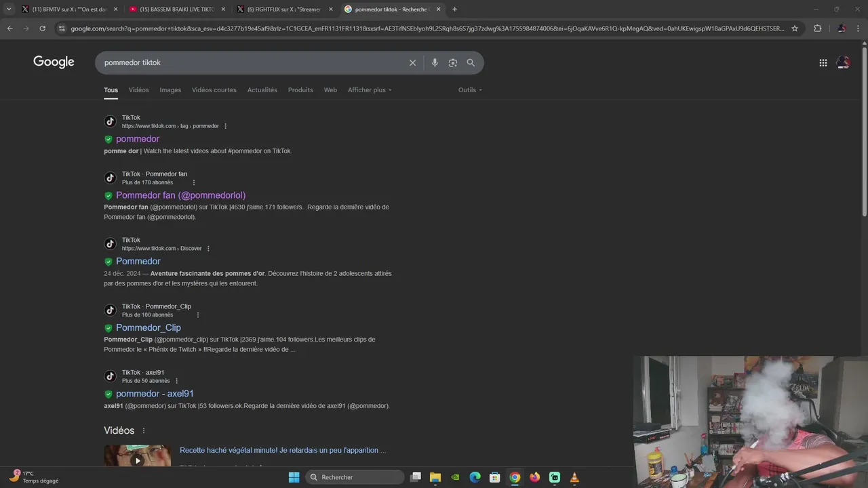Open options for the axel91 result
868x488 pixels.
pos(177,381)
